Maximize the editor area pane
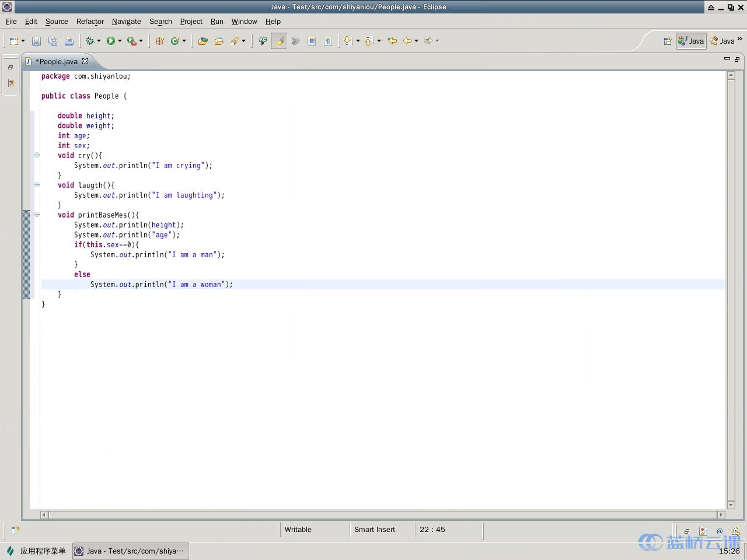 [x=737, y=59]
